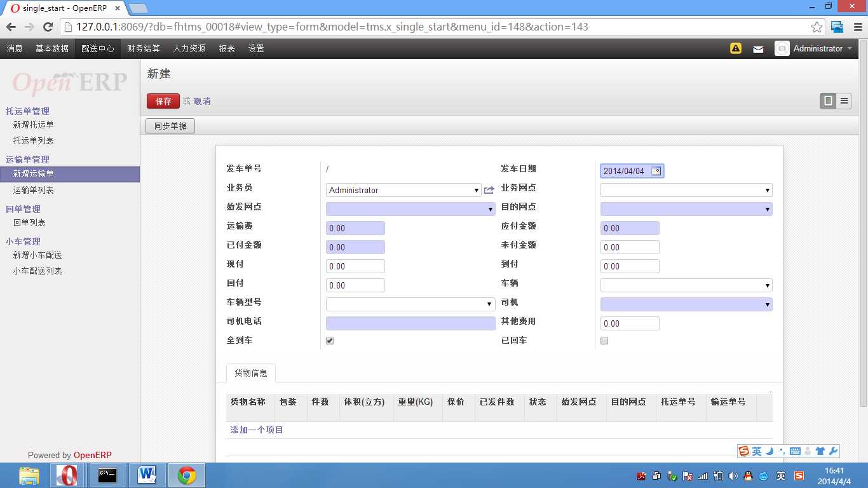
Task: Open calendar picker in 发车日期 field
Action: tap(656, 171)
